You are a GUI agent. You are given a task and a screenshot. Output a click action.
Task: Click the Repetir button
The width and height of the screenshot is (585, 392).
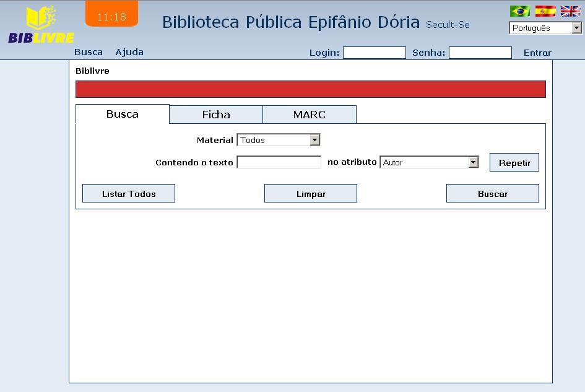pos(514,162)
